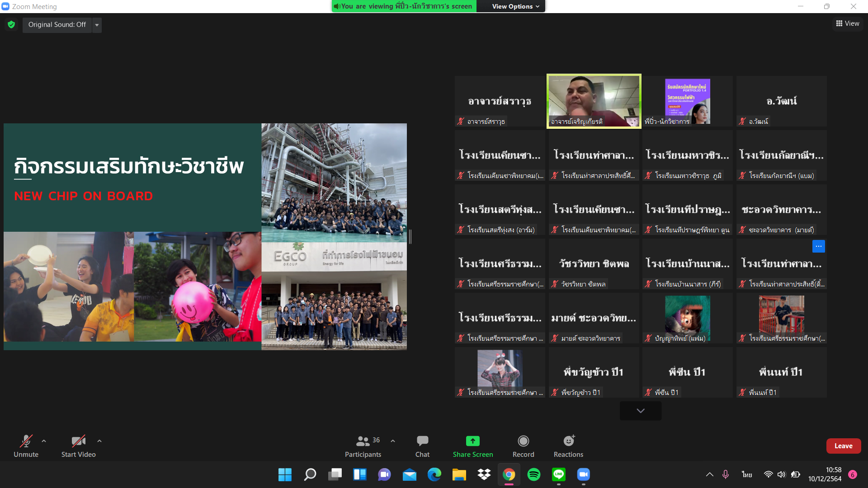
Task: Click the green Share Screen icon
Action: pos(472,441)
